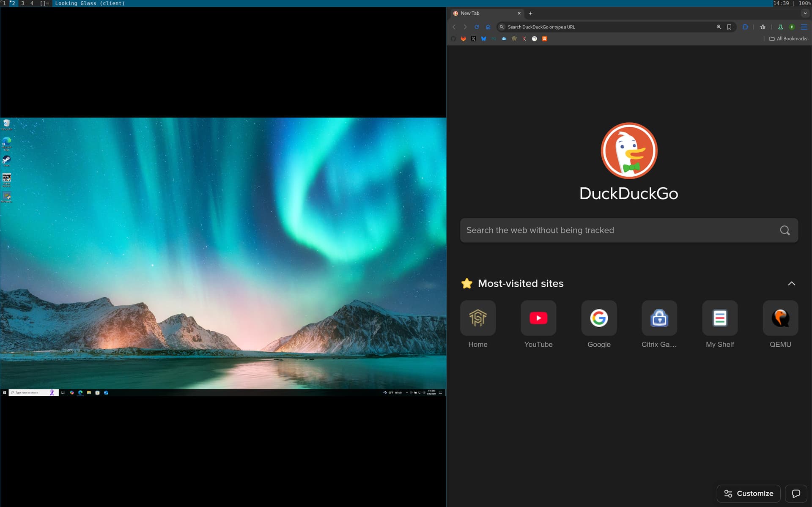Image resolution: width=812 pixels, height=507 pixels.
Task: Click the Customize button
Action: click(x=748, y=493)
